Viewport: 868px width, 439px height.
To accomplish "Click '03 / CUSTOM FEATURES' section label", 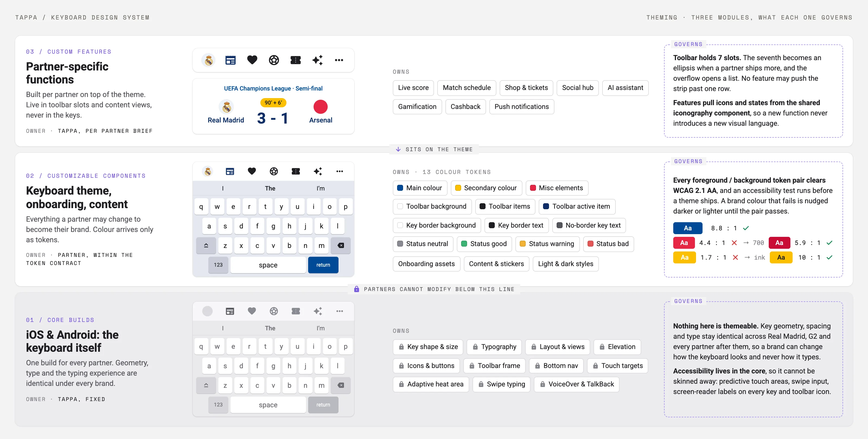I will (x=68, y=52).
